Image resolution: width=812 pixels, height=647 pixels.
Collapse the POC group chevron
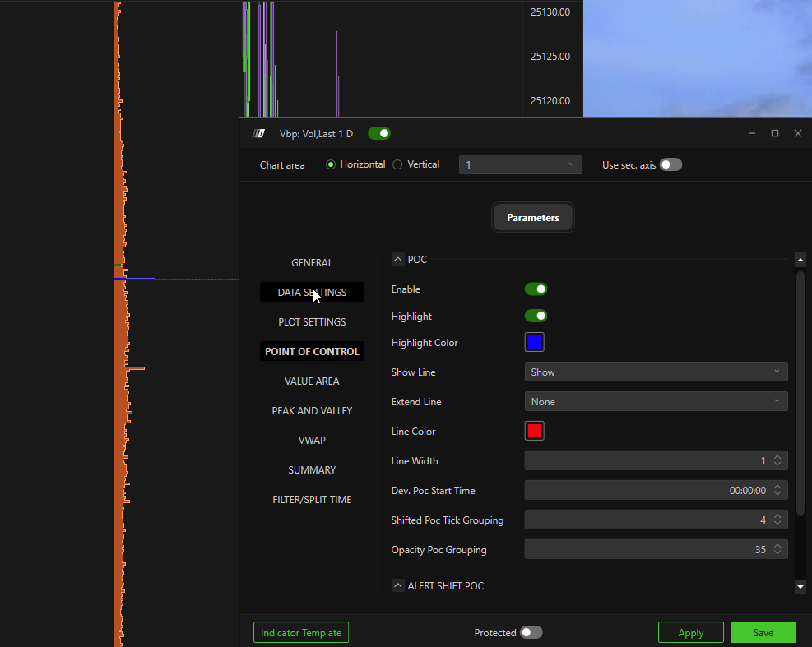(397, 259)
